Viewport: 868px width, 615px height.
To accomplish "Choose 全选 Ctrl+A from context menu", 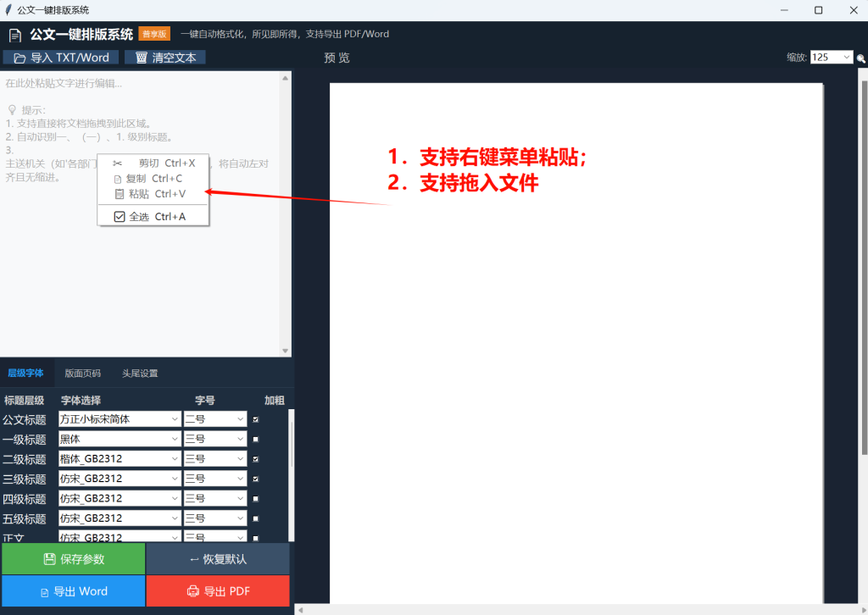I will tap(153, 217).
